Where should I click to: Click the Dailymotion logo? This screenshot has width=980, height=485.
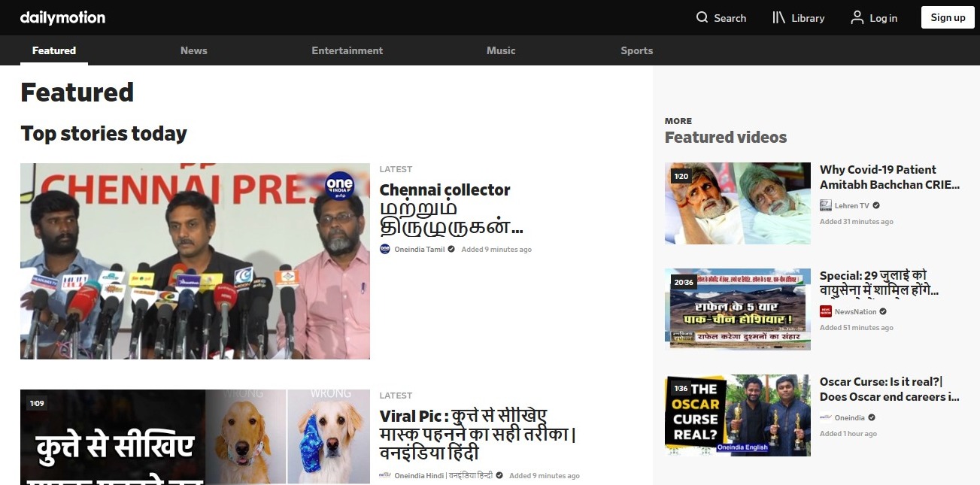62,17
